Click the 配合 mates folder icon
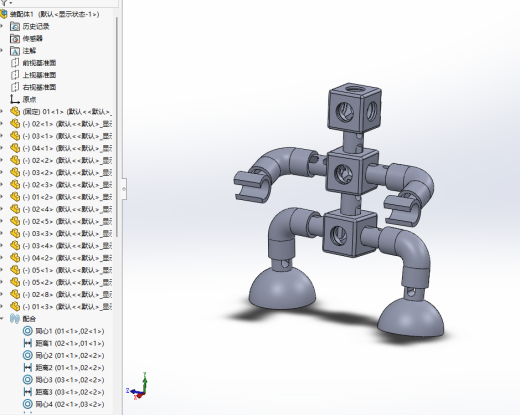 [15, 319]
